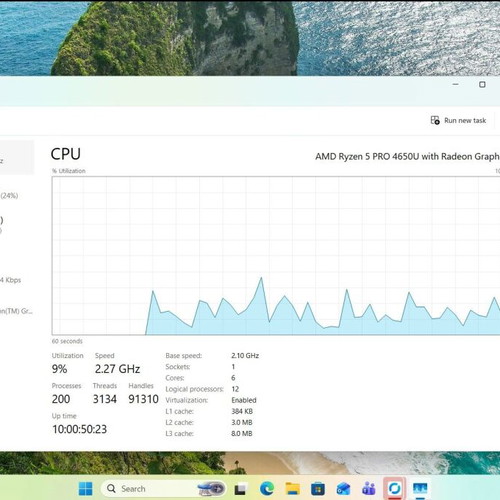
Task: Click the AMD Ryzen 5 PRO processor name
Action: coord(407,156)
